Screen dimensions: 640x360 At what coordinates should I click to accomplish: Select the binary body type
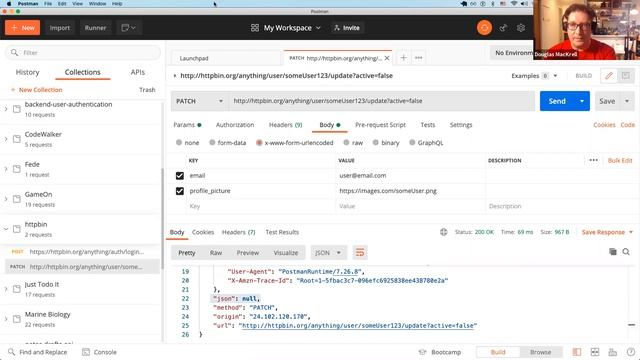tap(376, 142)
